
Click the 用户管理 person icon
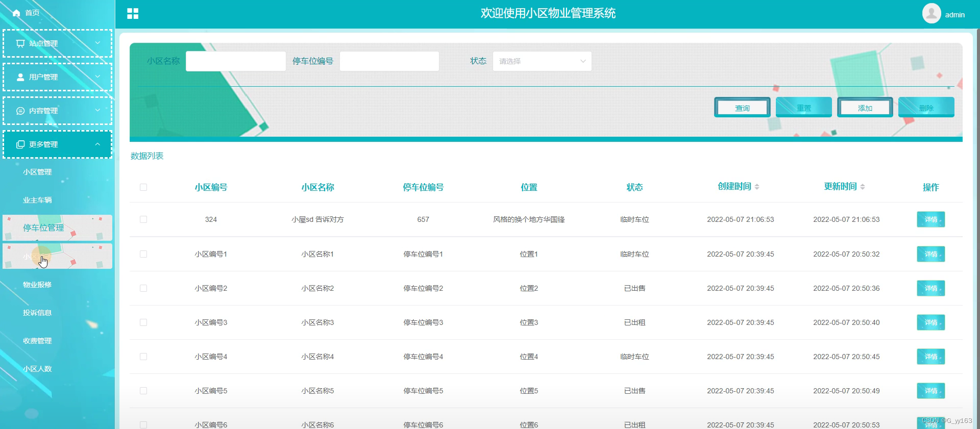[x=20, y=77]
